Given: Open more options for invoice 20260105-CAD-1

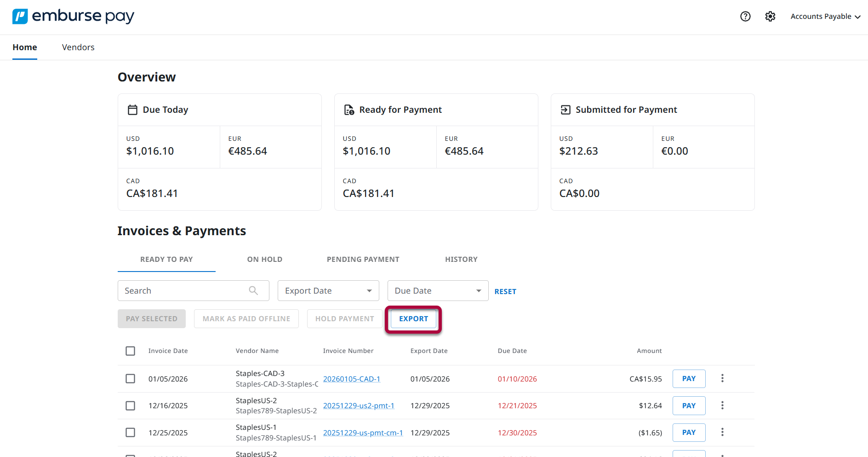Looking at the screenshot, I should click(722, 378).
